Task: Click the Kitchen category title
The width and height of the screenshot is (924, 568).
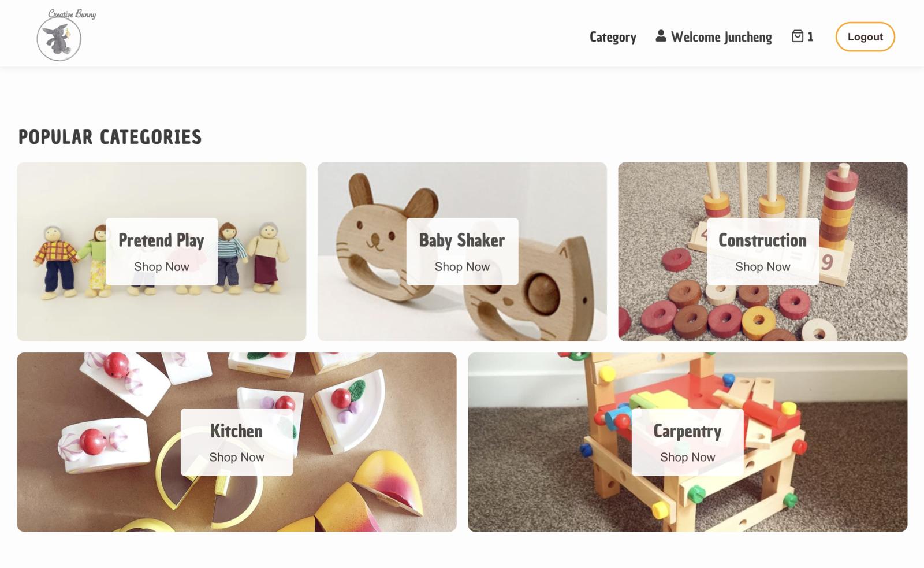Action: (x=236, y=431)
